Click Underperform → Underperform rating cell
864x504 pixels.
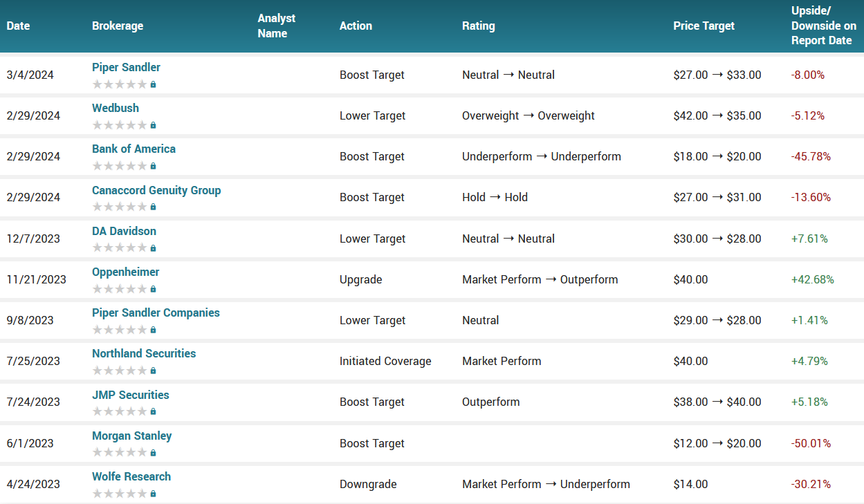tap(542, 156)
